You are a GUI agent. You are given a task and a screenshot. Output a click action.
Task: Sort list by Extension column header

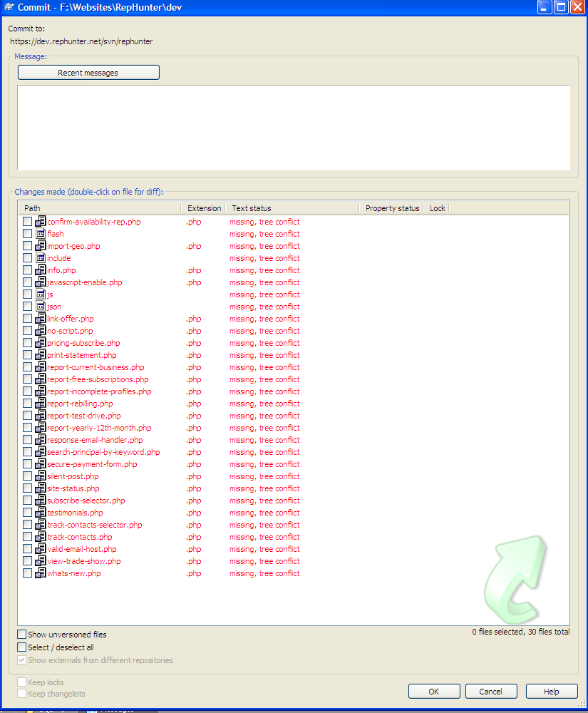203,208
